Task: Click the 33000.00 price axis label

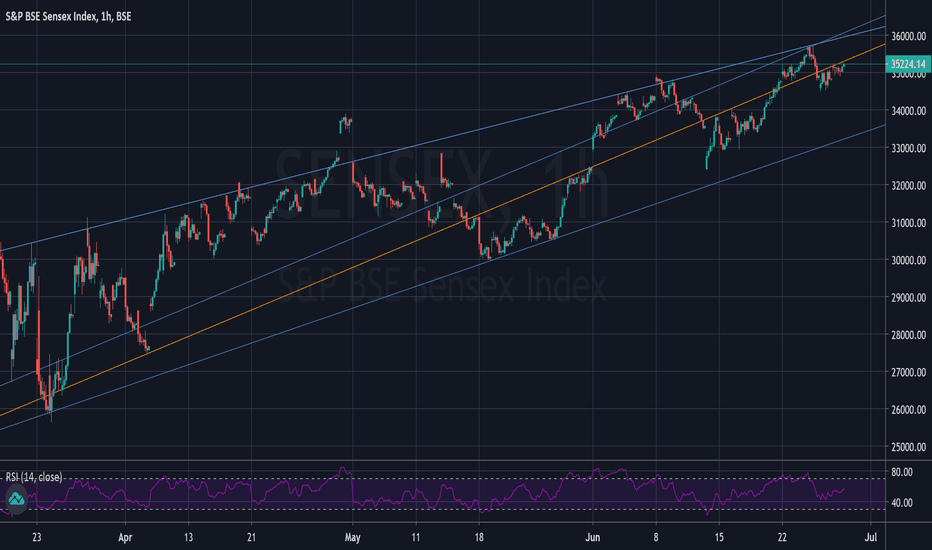Action: [x=908, y=148]
